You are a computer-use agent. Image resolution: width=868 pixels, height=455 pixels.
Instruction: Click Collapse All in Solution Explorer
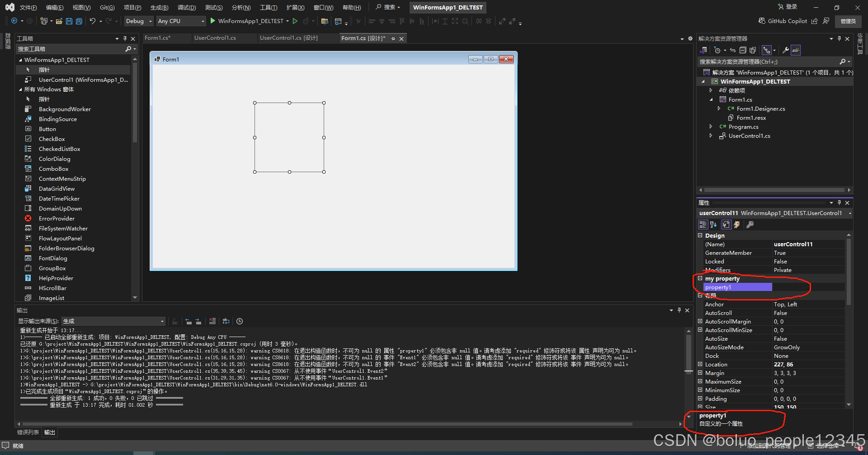click(x=743, y=50)
